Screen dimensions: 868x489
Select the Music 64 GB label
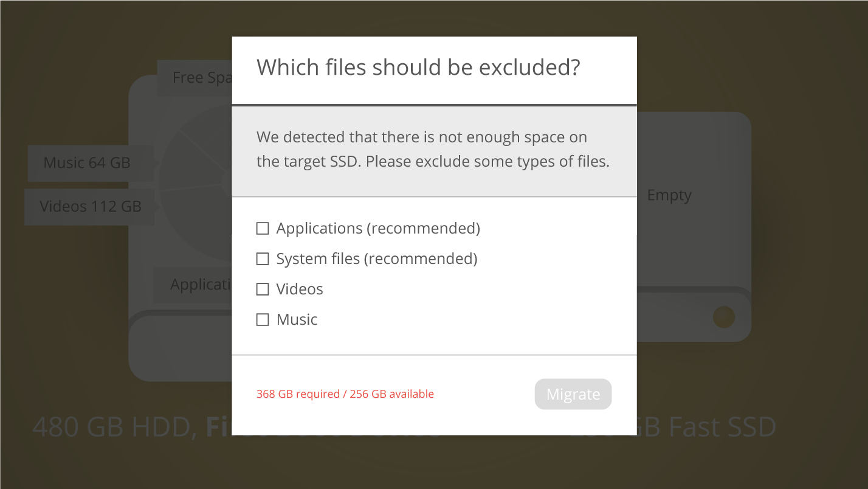pyautogui.click(x=87, y=163)
